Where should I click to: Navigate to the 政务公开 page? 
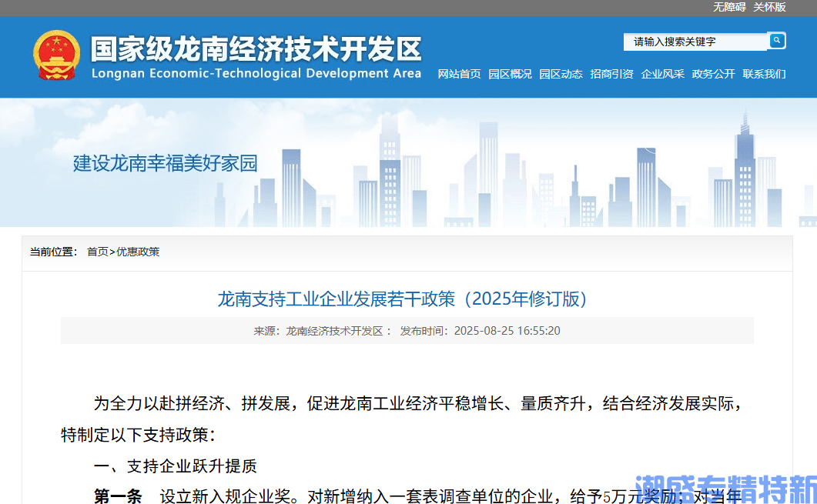click(x=713, y=74)
